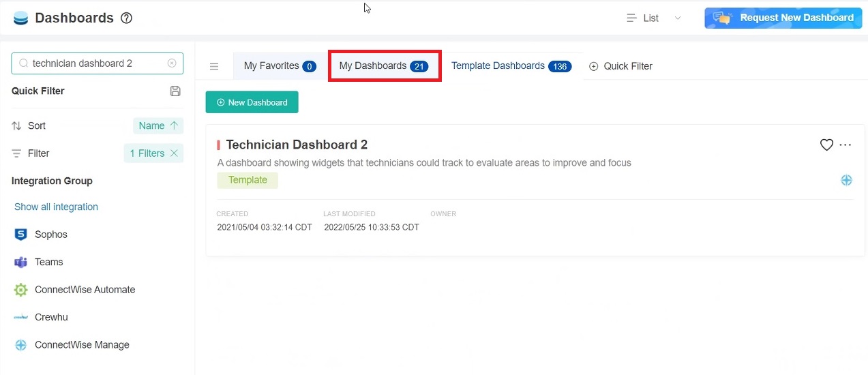
Task: Click the help question mark beside Dashboards
Action: pos(126,18)
